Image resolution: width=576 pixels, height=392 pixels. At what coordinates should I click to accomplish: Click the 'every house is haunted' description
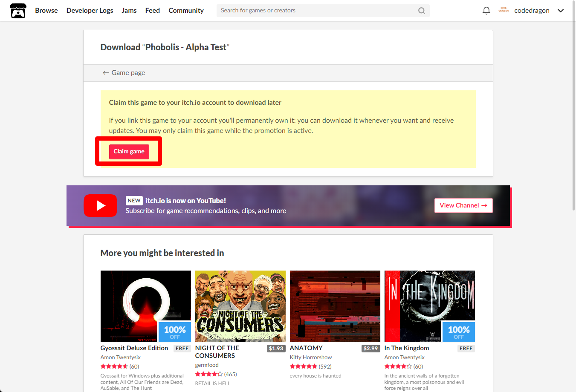click(x=315, y=376)
